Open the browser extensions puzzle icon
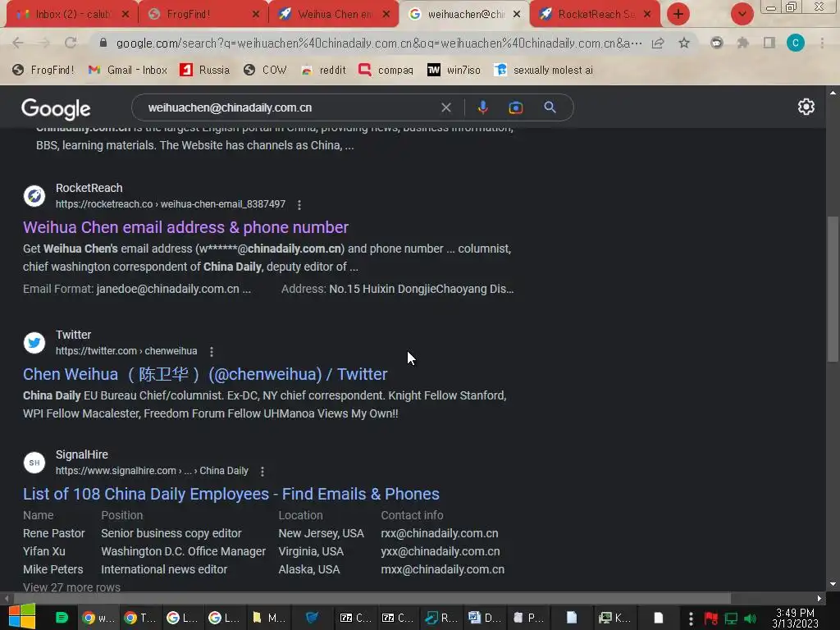 (x=743, y=43)
